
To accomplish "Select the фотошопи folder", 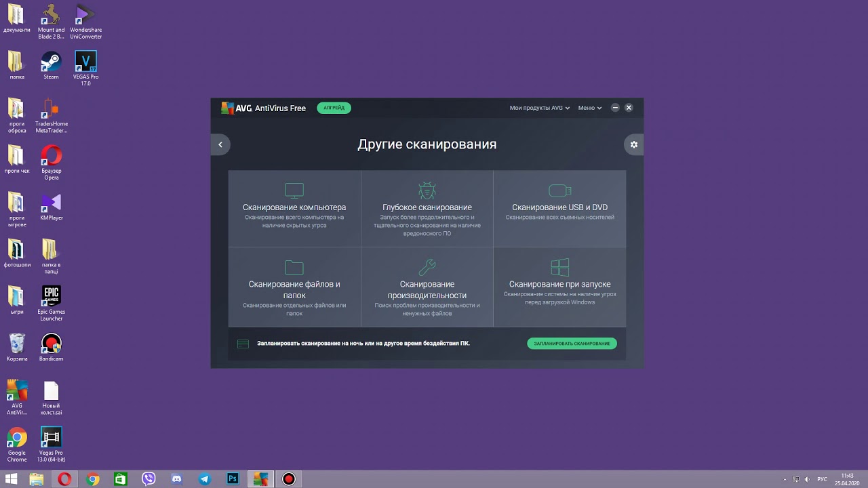I will pos(16,253).
